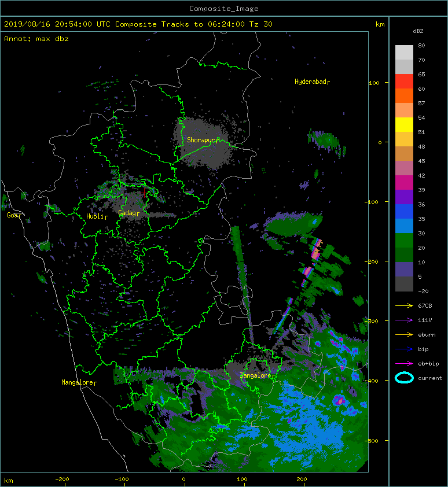Click the eburn arrow icon in legend
Screen dimensions: 448x487
click(404, 335)
